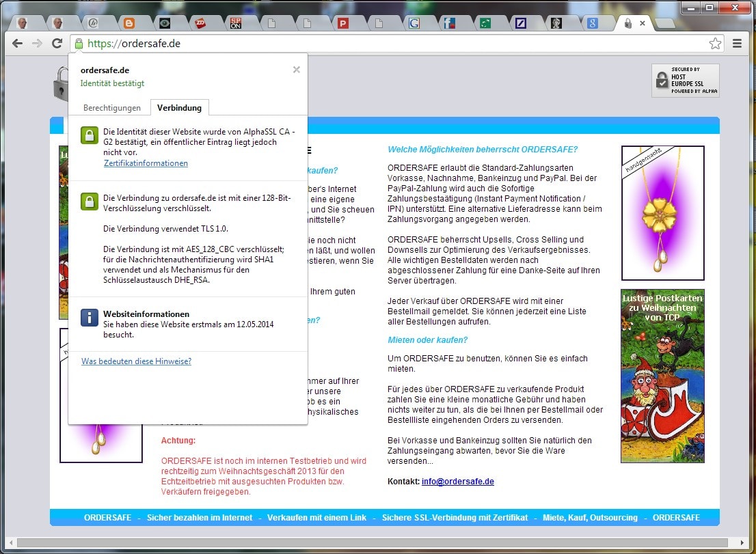Select the Verbindung tab in the popup
This screenshot has width=756, height=554.
[x=179, y=108]
